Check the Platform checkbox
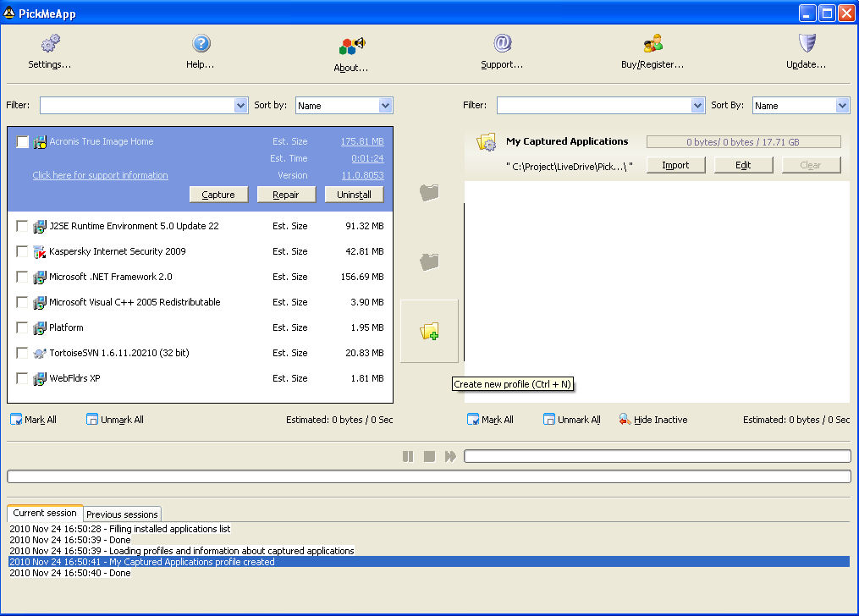This screenshot has width=859, height=616. click(x=23, y=327)
